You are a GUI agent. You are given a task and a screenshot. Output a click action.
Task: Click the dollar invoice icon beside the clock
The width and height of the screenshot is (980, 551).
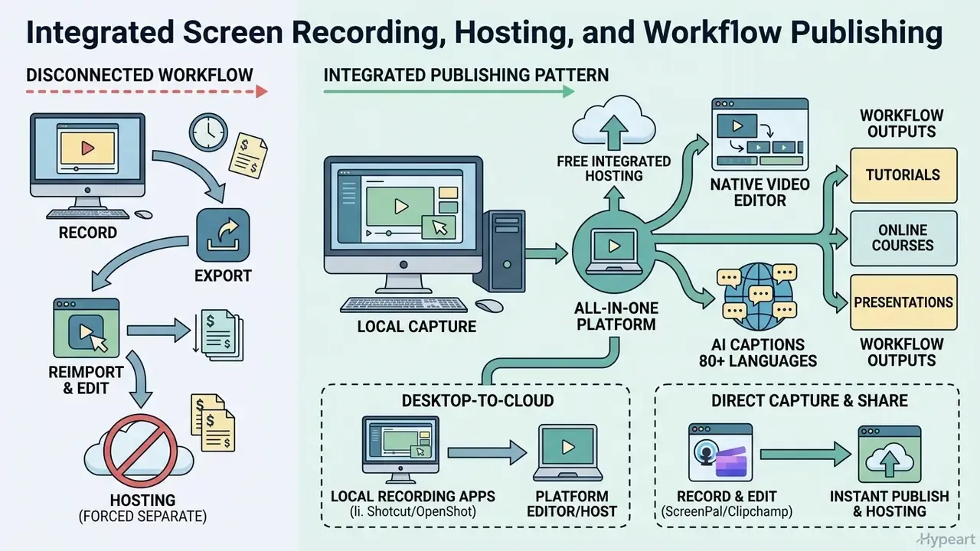click(x=249, y=155)
